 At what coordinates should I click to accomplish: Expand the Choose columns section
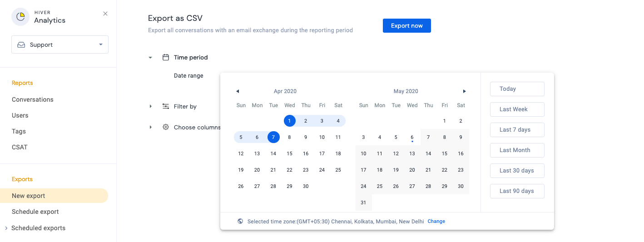(x=150, y=127)
